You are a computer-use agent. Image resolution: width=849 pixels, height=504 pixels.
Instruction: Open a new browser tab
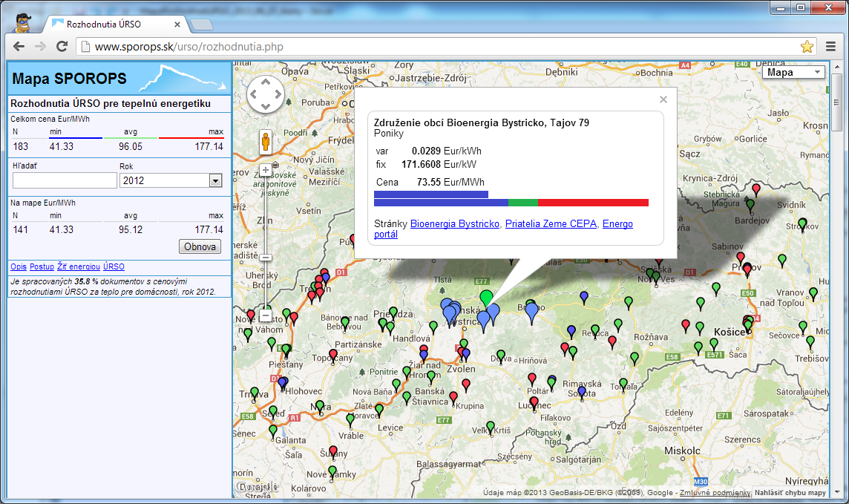pos(201,25)
